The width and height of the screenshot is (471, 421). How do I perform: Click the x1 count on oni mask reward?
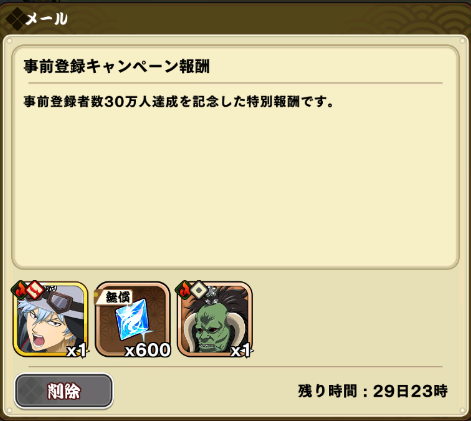click(241, 351)
